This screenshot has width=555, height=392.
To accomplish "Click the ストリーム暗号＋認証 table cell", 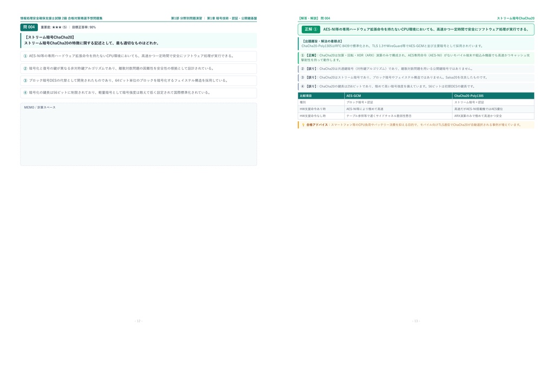I will [x=493, y=102].
